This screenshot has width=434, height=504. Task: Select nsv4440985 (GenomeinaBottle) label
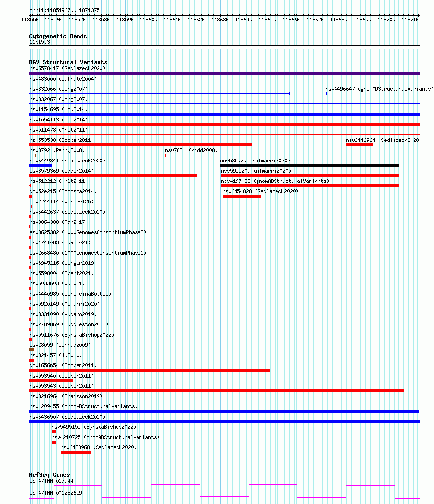point(70,294)
